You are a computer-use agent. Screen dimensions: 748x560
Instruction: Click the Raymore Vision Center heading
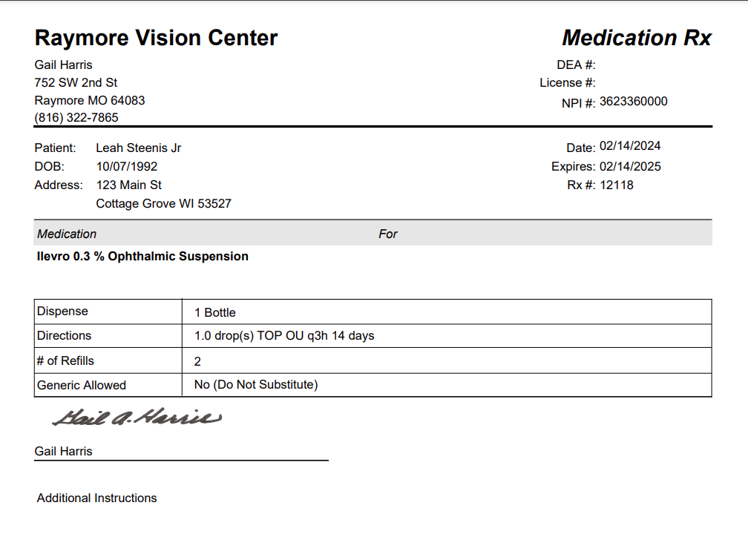coord(156,38)
